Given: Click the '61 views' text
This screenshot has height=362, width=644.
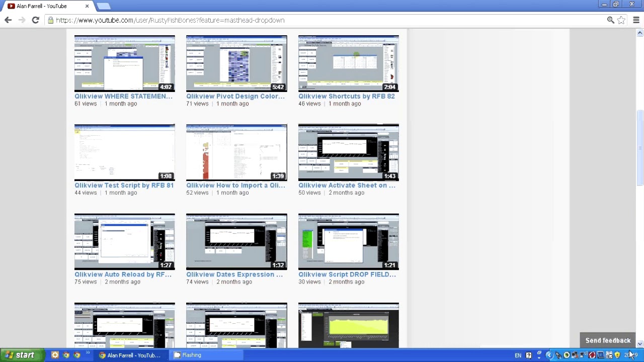Looking at the screenshot, I should 86,104.
